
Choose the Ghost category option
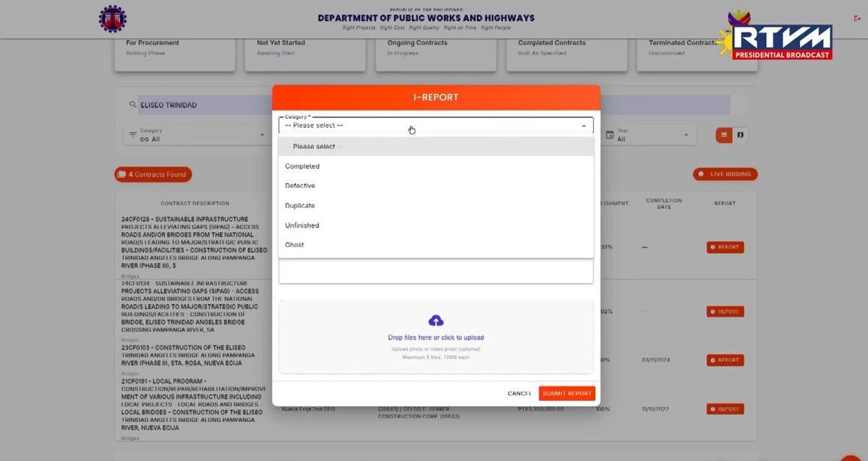(x=436, y=244)
